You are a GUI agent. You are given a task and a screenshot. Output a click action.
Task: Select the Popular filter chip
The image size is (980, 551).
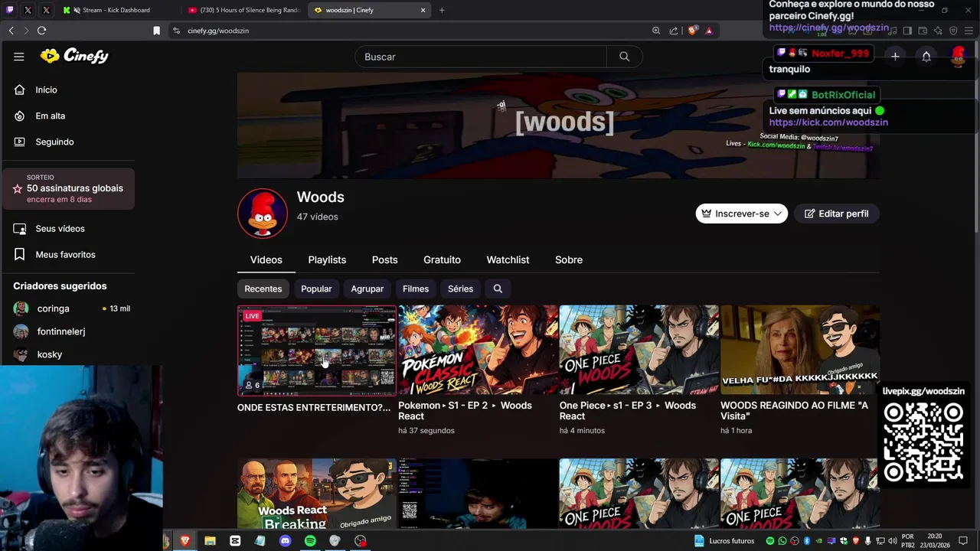pos(316,289)
